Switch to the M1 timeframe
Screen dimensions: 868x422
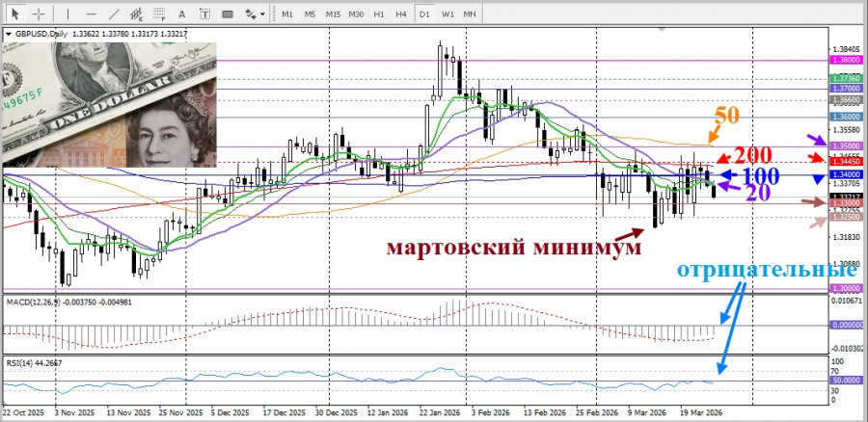click(287, 13)
